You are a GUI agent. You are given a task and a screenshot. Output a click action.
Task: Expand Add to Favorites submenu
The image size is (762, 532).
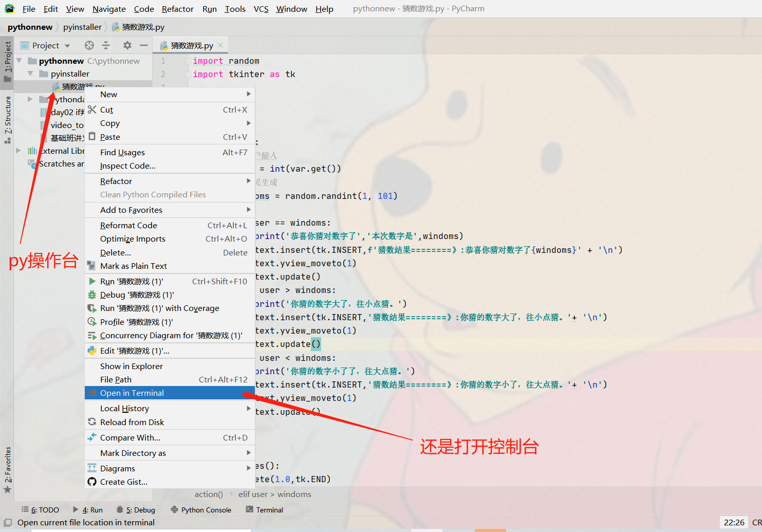[x=249, y=210]
